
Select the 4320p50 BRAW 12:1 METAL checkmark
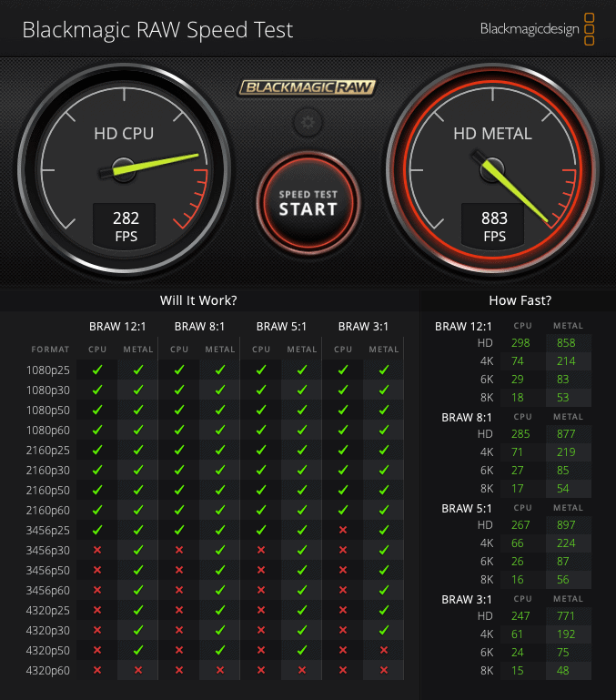[x=138, y=650]
